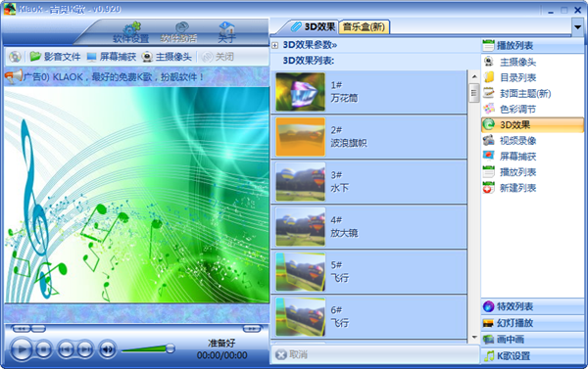
Task: Expand the 幻灯播放 panel
Action: [532, 323]
